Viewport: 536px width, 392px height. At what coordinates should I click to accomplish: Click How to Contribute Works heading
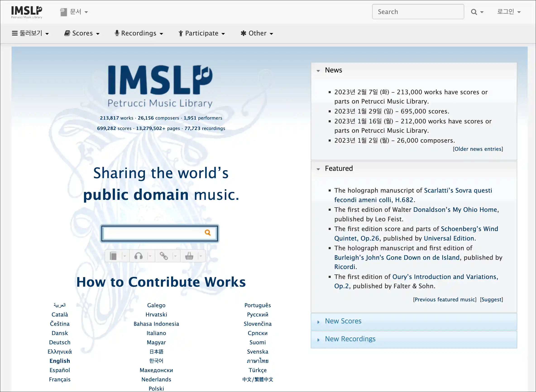pos(161,282)
